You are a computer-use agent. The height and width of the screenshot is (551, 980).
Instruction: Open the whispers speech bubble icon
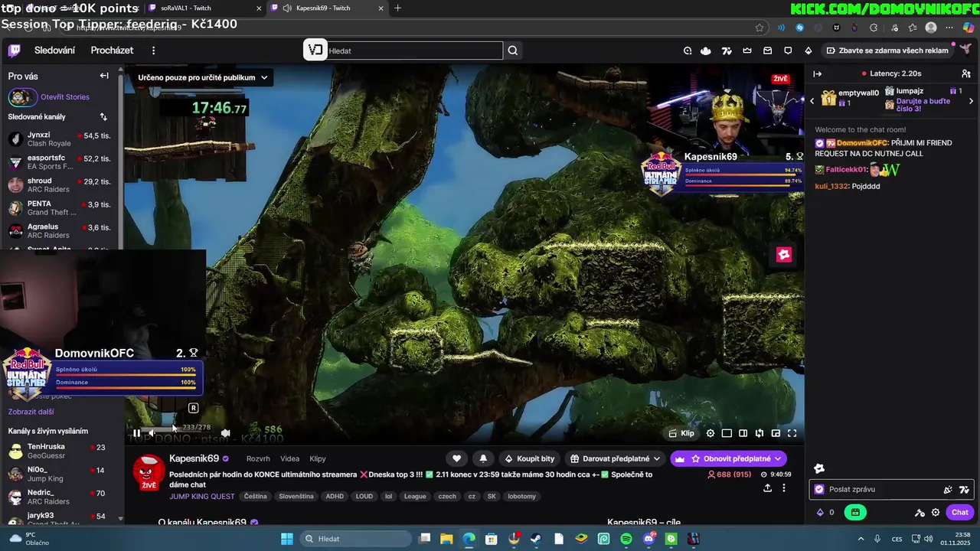pyautogui.click(x=788, y=51)
